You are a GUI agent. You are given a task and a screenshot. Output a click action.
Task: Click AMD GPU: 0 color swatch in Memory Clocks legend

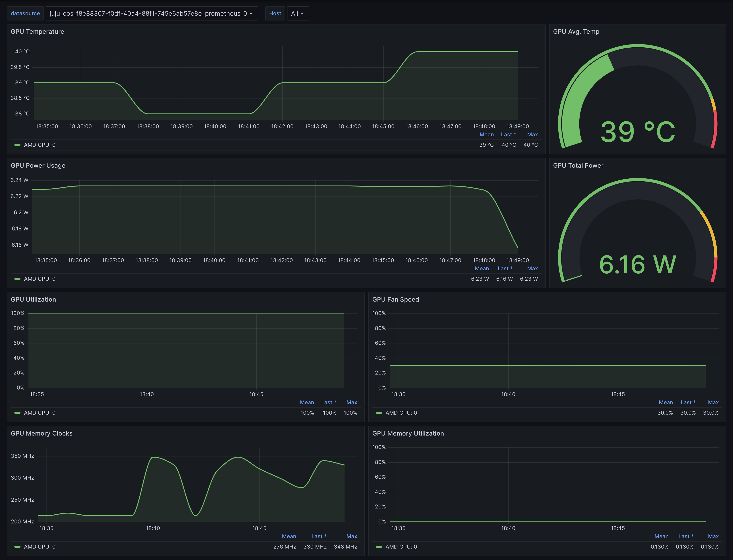[17, 547]
